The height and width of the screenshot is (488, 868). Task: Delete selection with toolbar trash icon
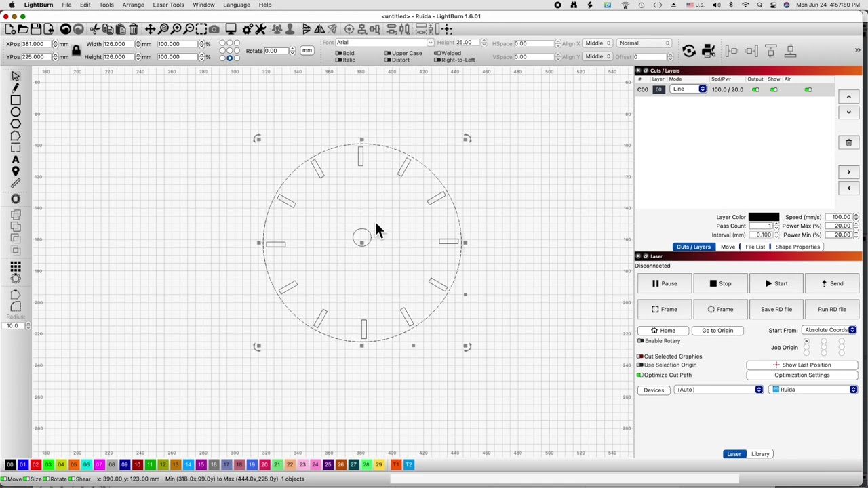click(x=134, y=29)
